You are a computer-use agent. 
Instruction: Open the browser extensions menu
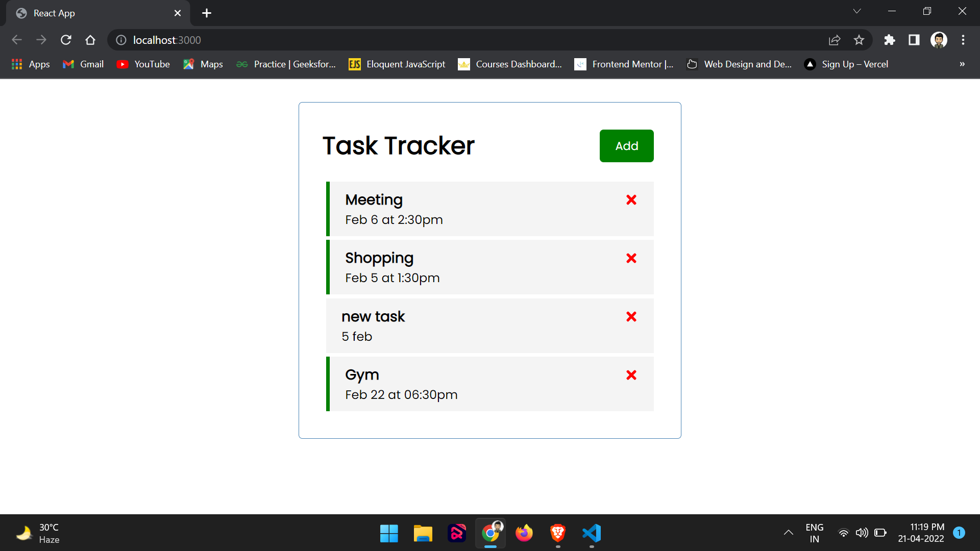click(890, 40)
